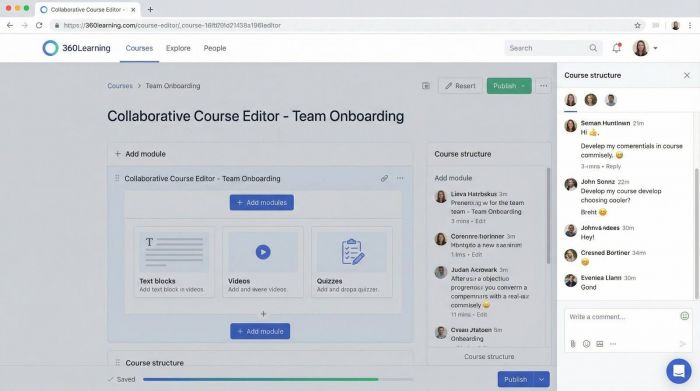The height and width of the screenshot is (391, 700).
Task: Select the Text blocks card
Action: (x=174, y=262)
